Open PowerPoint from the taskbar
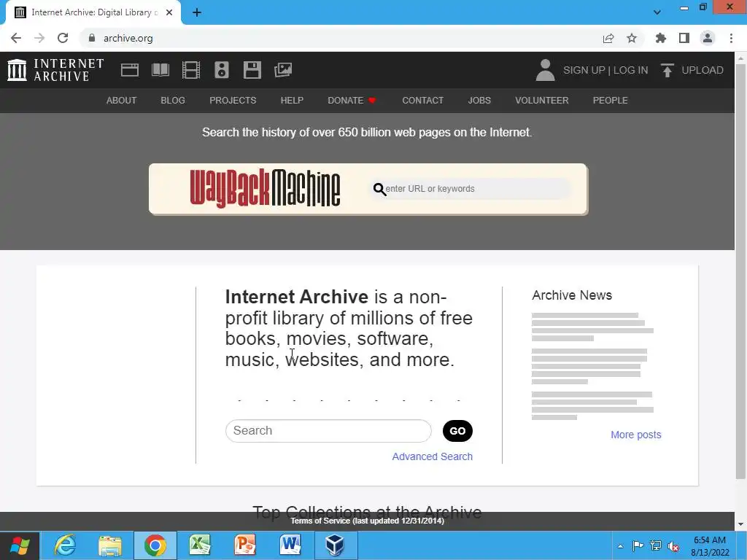 (245, 545)
